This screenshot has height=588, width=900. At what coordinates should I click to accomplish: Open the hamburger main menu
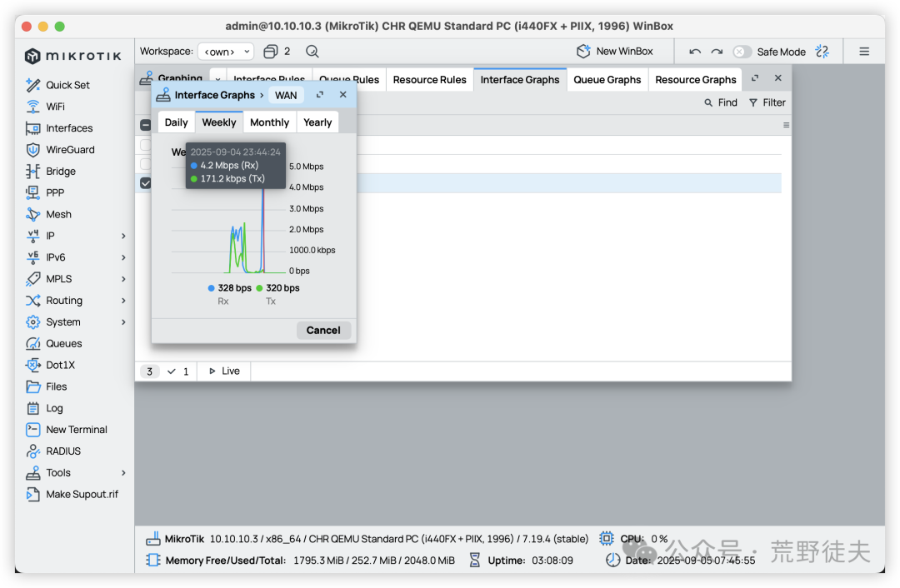864,52
